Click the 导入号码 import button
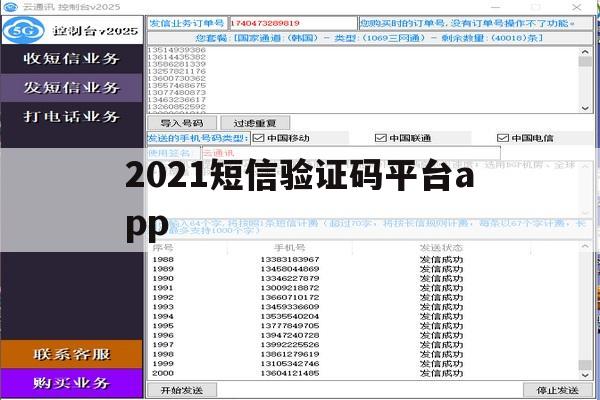The width and height of the screenshot is (600, 400). coord(182,123)
